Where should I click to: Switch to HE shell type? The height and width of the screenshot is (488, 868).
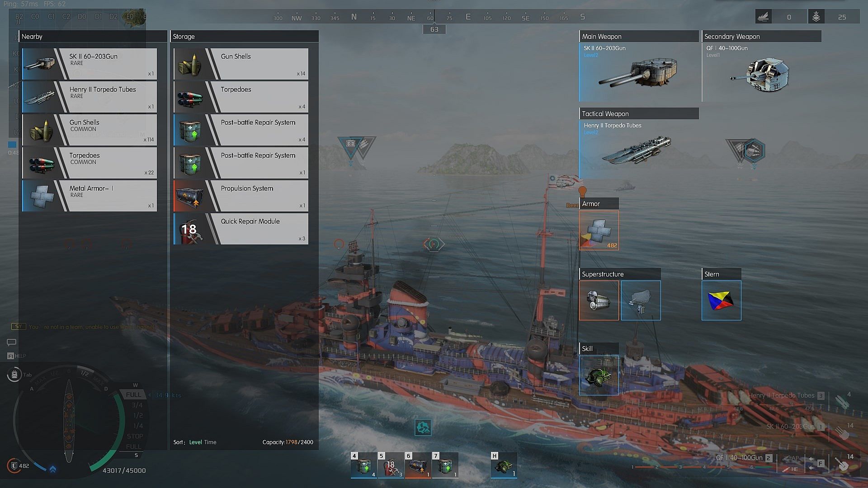pos(790,469)
